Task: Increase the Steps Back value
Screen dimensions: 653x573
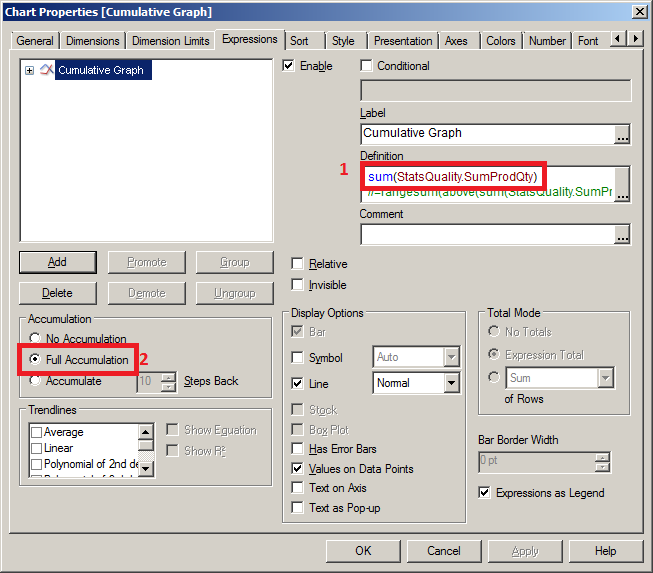Action: (x=168, y=377)
